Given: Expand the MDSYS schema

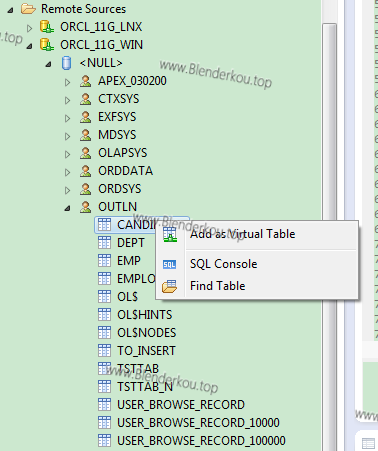Looking at the screenshot, I should pos(67,136).
